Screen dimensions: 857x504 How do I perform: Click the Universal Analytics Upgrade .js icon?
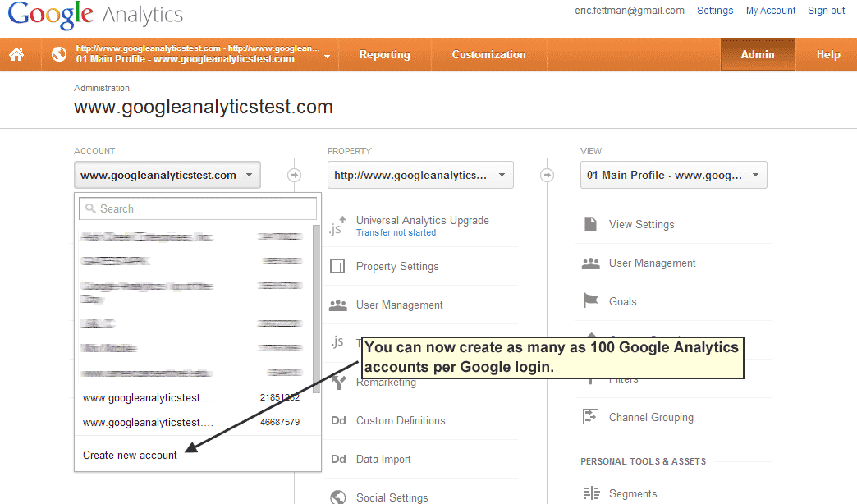coord(337,225)
